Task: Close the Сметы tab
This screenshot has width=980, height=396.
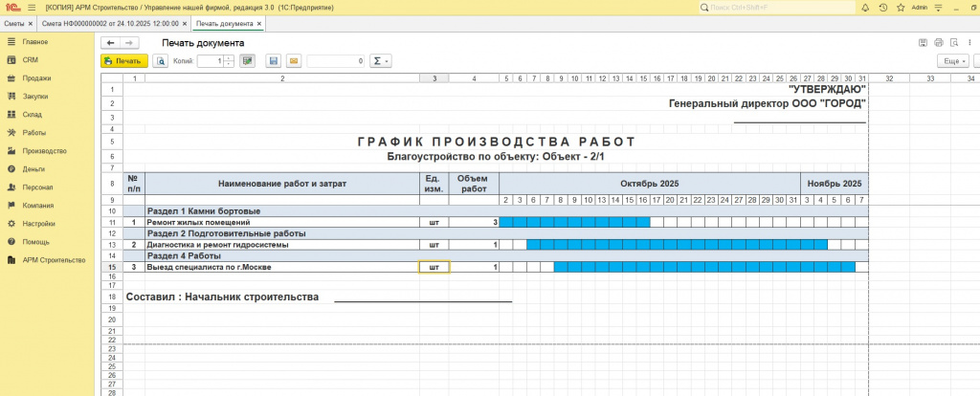Action: coord(30,23)
